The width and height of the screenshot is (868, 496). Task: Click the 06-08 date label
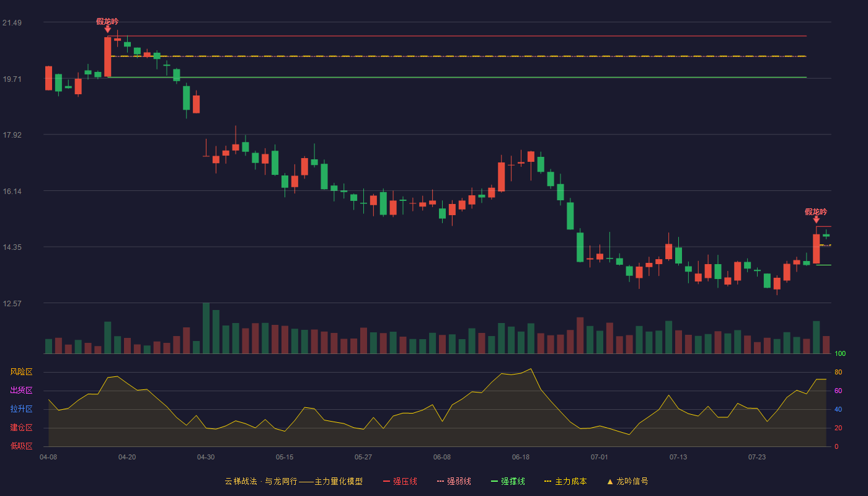click(442, 457)
